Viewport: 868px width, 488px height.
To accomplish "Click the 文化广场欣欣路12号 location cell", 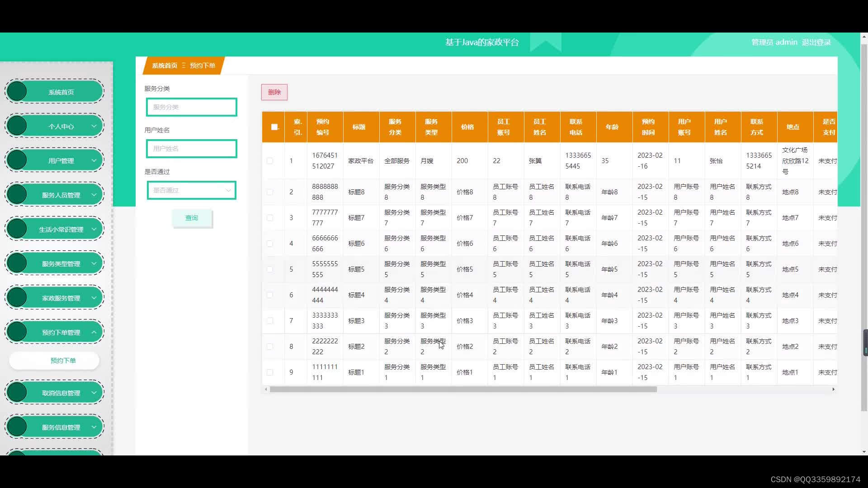I will tap(795, 161).
